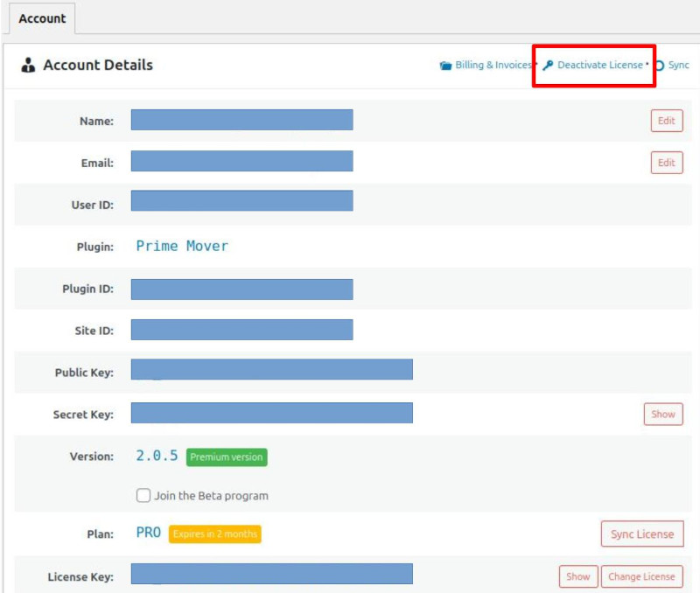The height and width of the screenshot is (593, 700).
Task: Click Show button for the Secret Key
Action: [x=663, y=414]
